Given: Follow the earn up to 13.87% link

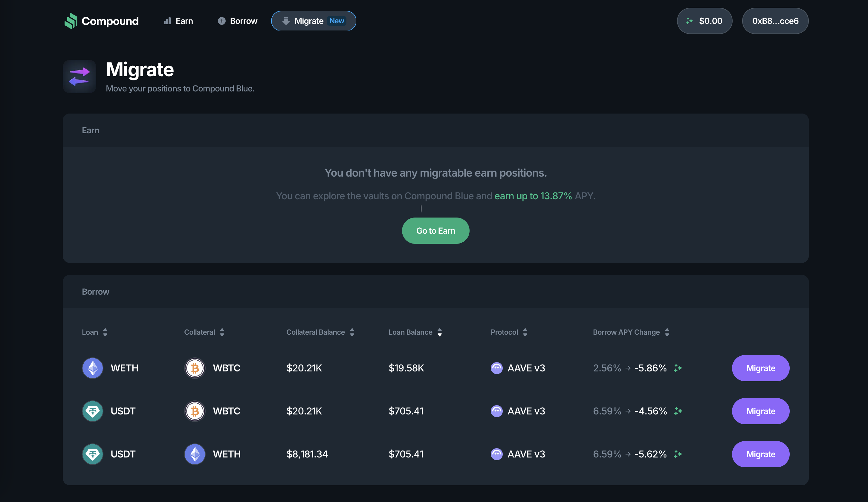Looking at the screenshot, I should pyautogui.click(x=533, y=196).
